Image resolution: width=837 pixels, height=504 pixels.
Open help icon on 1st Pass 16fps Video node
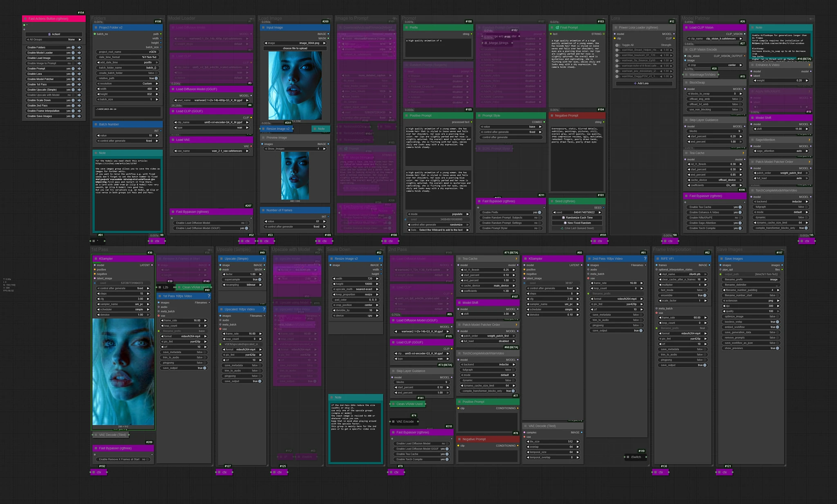pyautogui.click(x=208, y=296)
